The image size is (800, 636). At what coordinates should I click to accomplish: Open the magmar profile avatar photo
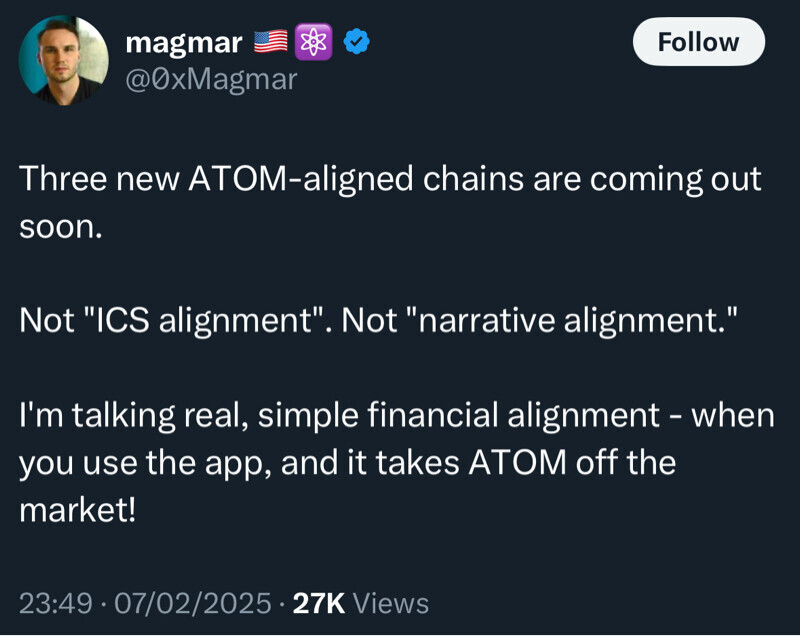point(63,60)
